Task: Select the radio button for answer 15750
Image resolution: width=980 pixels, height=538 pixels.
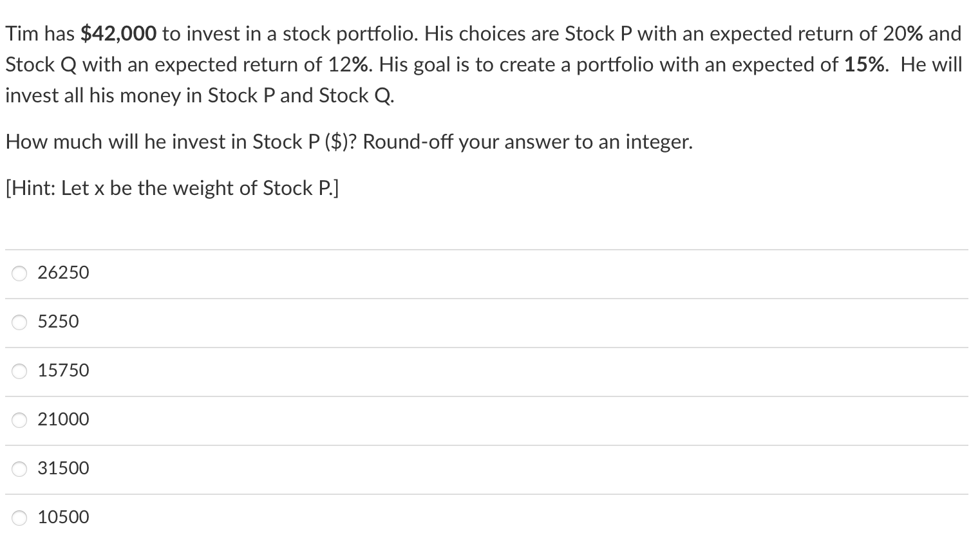Action: (19, 371)
